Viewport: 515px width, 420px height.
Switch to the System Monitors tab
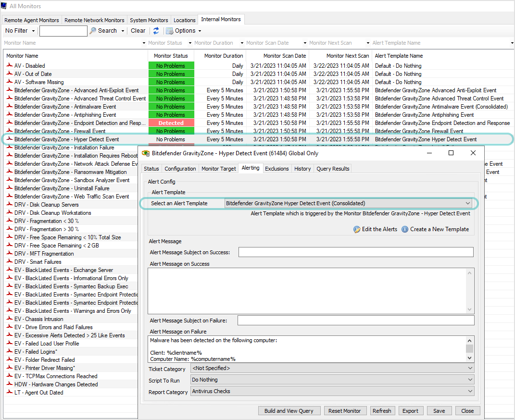pos(149,20)
